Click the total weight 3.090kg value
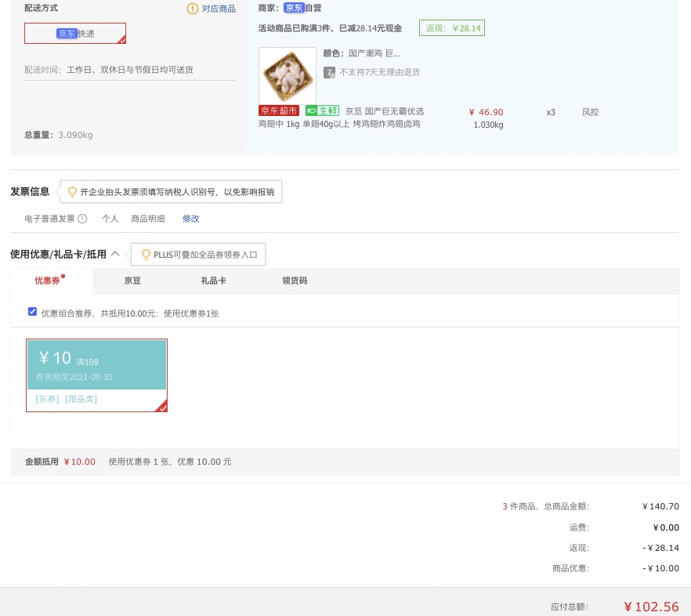The height and width of the screenshot is (616, 691). click(75, 135)
